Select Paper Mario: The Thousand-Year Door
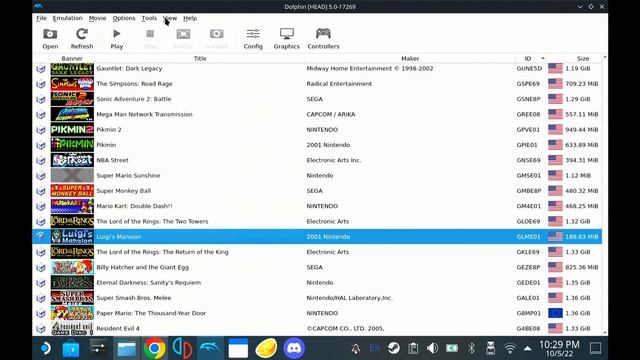Viewport: 640px width, 360px height. pyautogui.click(x=317, y=313)
